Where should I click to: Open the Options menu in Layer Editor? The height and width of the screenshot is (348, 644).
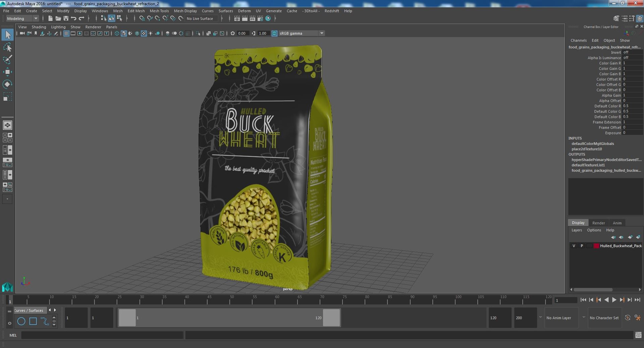594,230
